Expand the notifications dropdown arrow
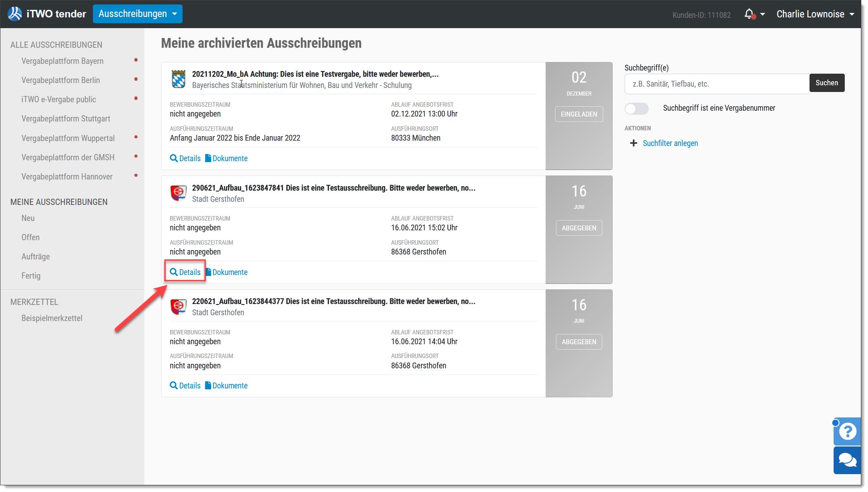Viewport: 868px width, 492px height. click(x=763, y=14)
